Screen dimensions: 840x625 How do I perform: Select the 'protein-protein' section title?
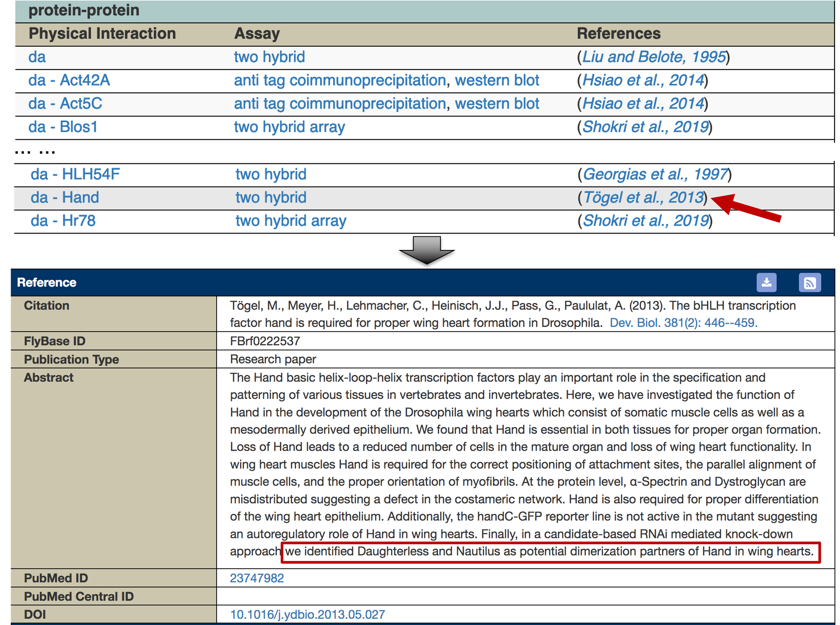[84, 10]
